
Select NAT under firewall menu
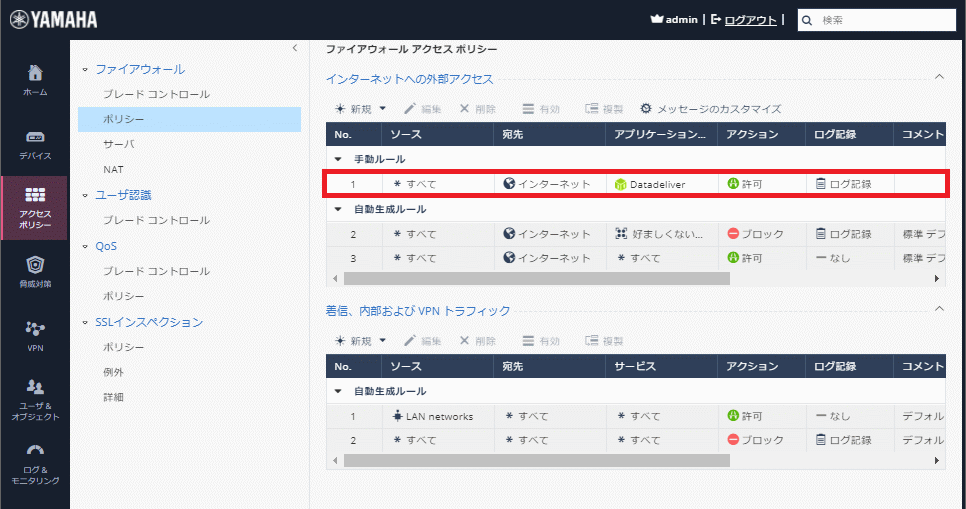tap(113, 169)
